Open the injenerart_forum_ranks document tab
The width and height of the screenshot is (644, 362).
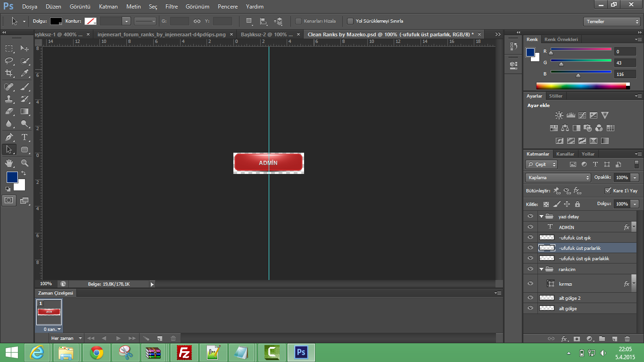pyautogui.click(x=161, y=34)
